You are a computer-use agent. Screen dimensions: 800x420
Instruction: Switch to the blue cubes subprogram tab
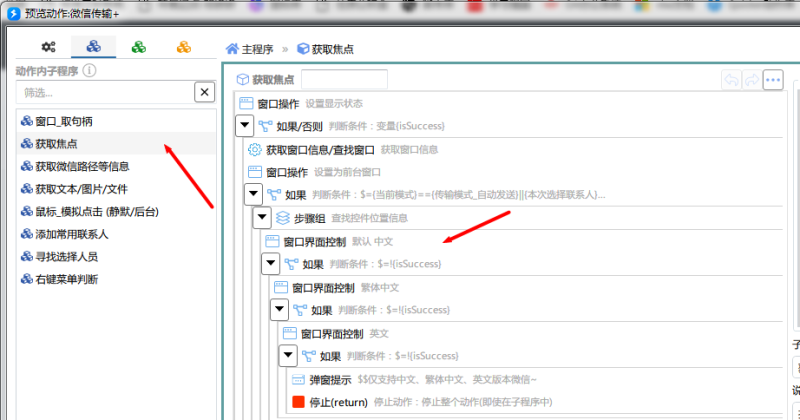coord(93,46)
